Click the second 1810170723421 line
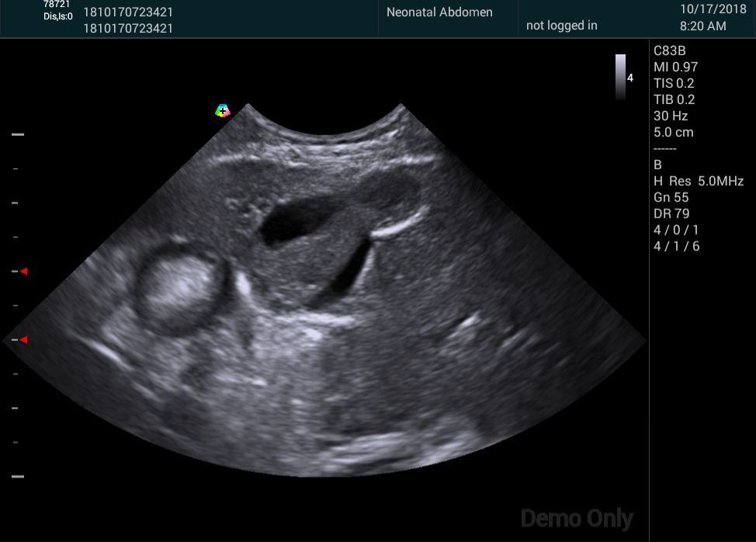 [128, 29]
